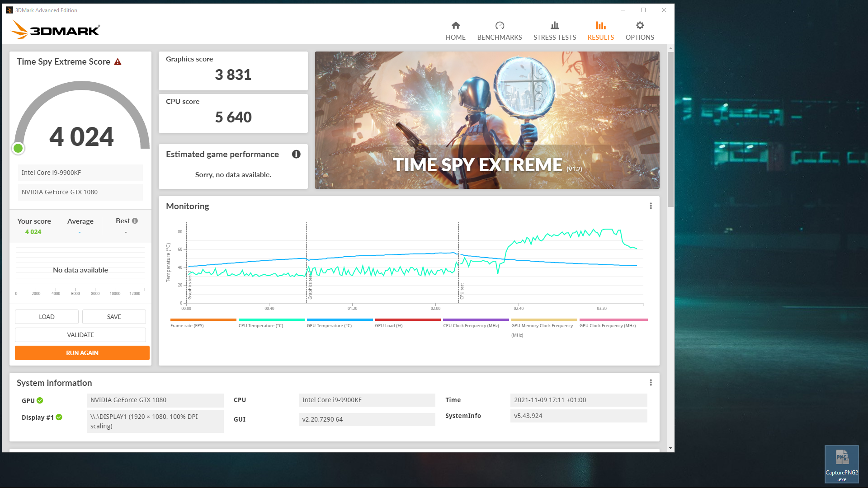Click GUI version v2.20.7290 64
The width and height of the screenshot is (868, 488).
[x=367, y=419]
